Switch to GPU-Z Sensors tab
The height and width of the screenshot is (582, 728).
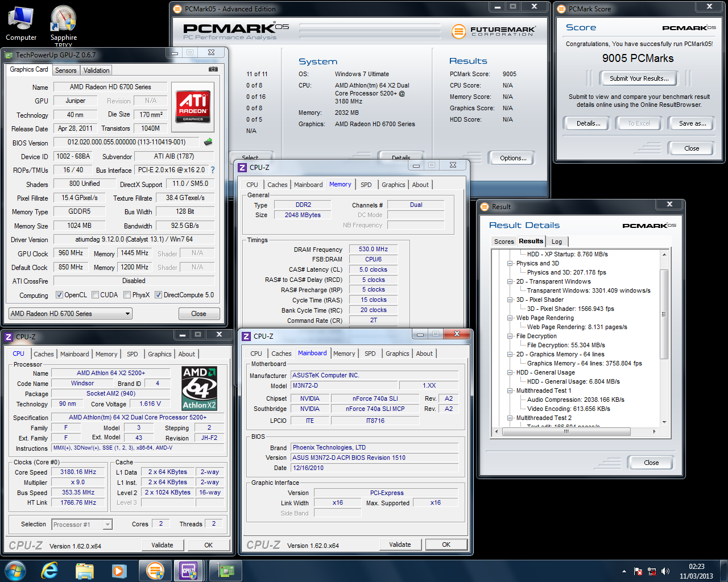[65, 70]
